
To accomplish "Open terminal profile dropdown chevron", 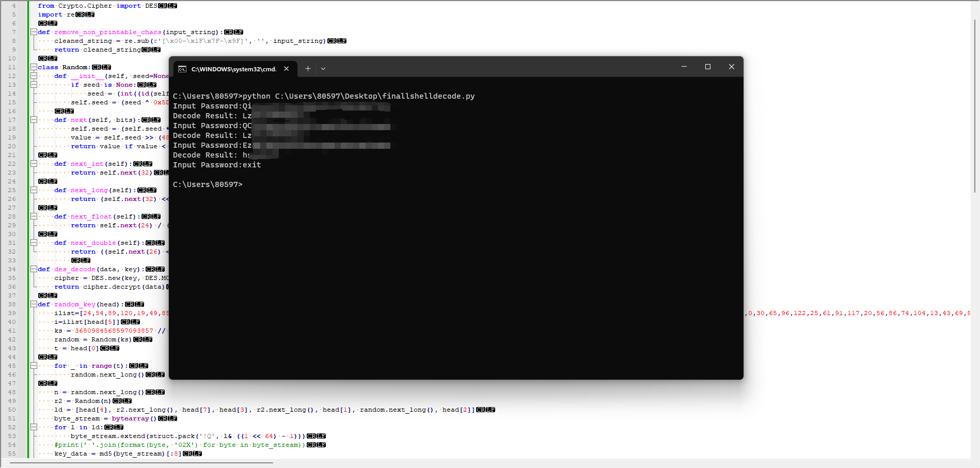I will 323,69.
